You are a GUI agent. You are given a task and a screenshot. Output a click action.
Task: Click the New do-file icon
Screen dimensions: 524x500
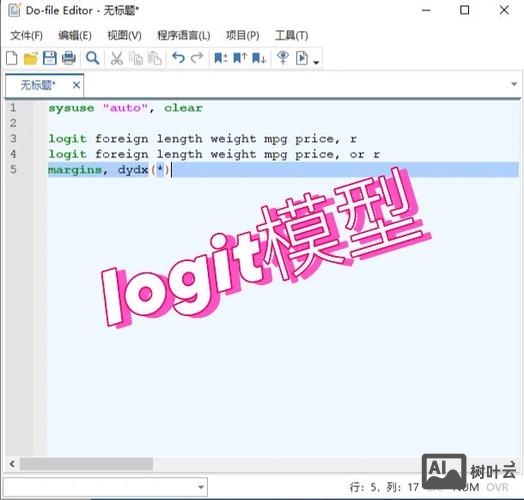click(12, 58)
